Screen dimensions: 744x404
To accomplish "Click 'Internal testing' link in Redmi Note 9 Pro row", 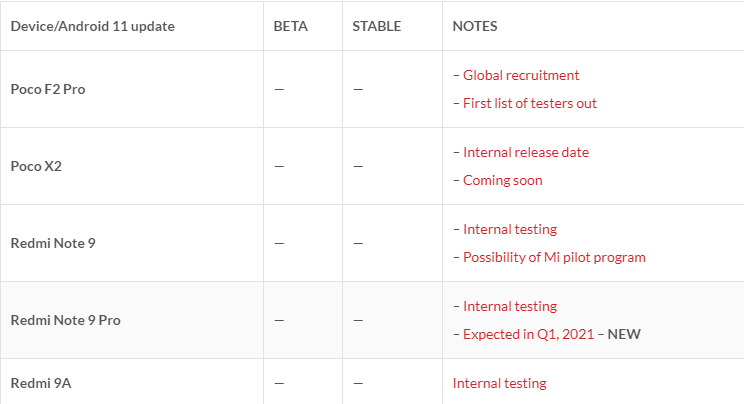I will coord(510,306).
